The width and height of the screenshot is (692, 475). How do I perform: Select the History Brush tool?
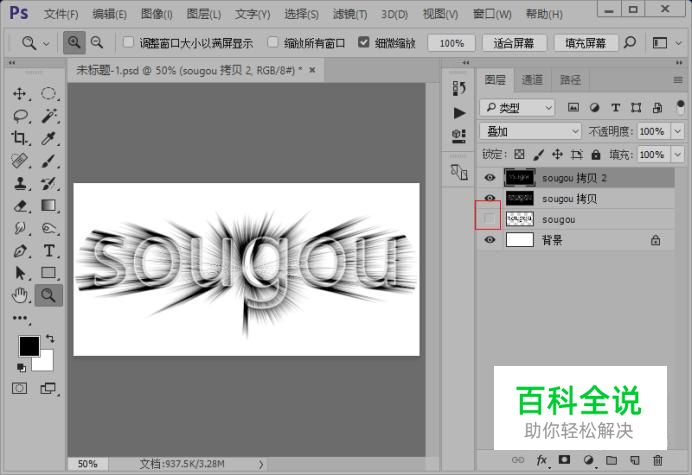pos(49,183)
